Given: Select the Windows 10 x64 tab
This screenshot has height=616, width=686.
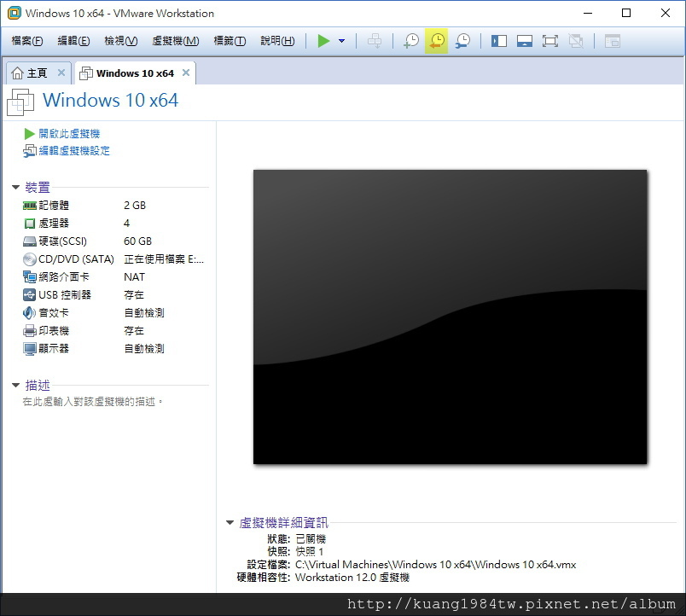Looking at the screenshot, I should (x=135, y=73).
